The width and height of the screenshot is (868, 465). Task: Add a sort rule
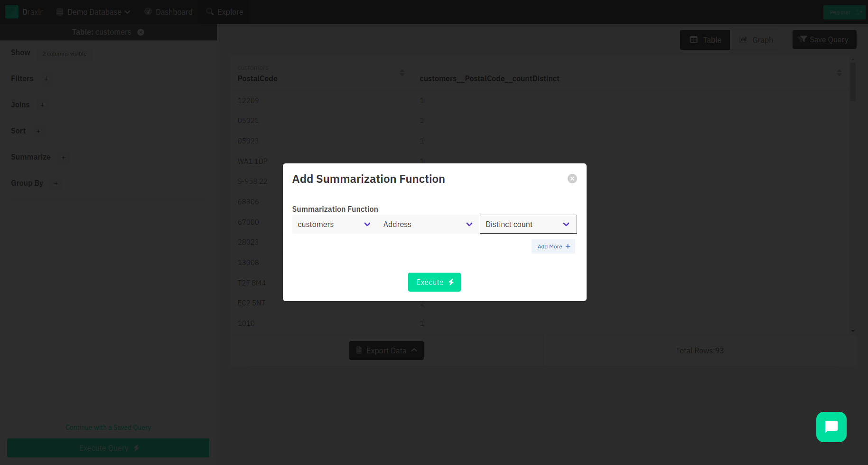tap(38, 131)
